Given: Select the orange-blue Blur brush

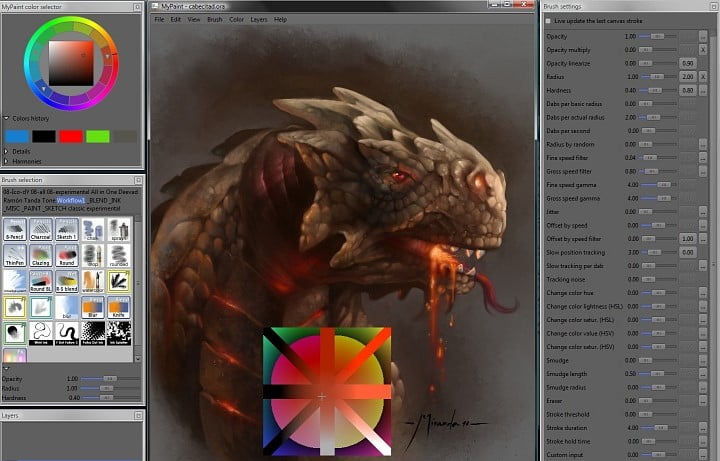Looking at the screenshot, I should 93,307.
